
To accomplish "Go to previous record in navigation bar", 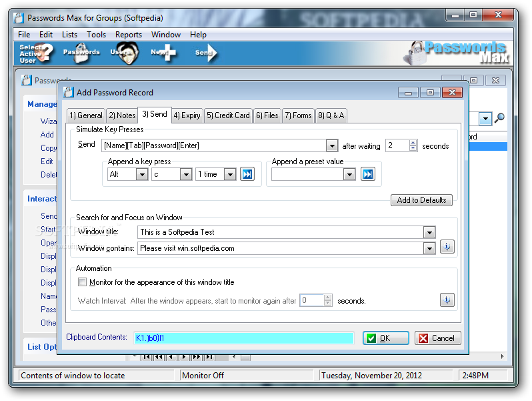I will (171, 357).
